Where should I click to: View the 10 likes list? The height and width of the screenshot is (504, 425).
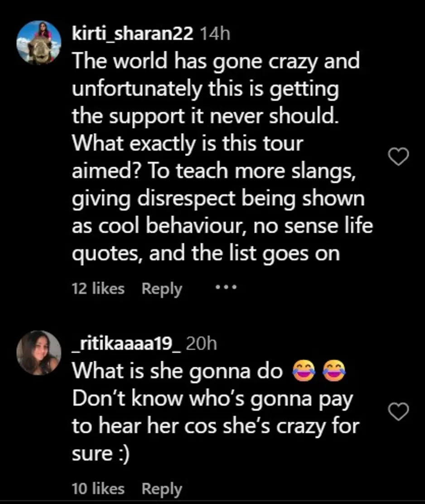pyautogui.click(x=98, y=489)
